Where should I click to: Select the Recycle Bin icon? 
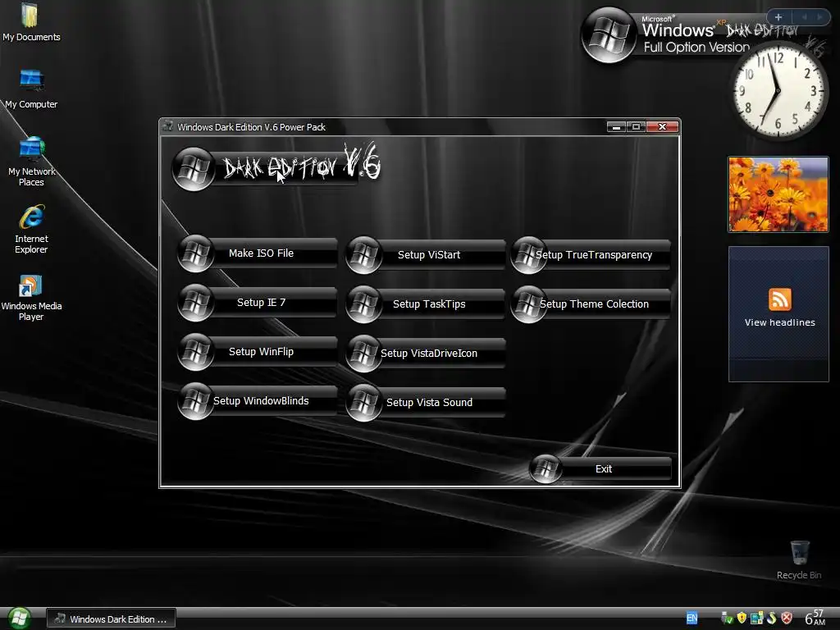click(799, 560)
